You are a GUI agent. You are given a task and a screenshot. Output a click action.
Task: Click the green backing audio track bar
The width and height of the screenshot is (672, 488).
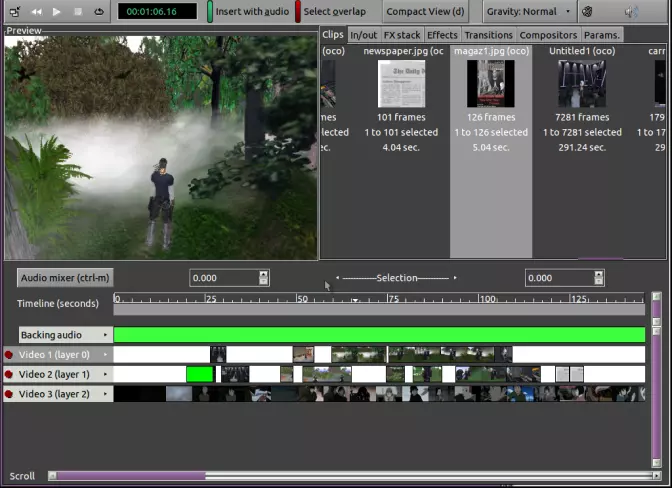(x=379, y=335)
